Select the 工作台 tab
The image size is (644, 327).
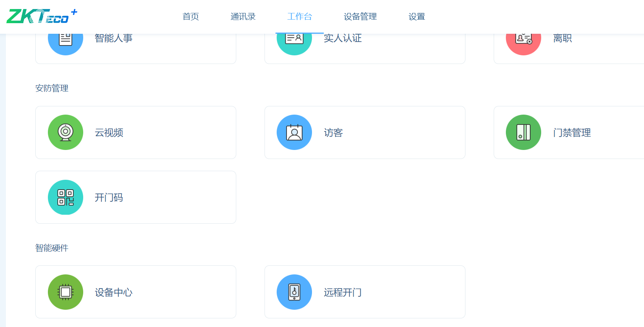(299, 16)
